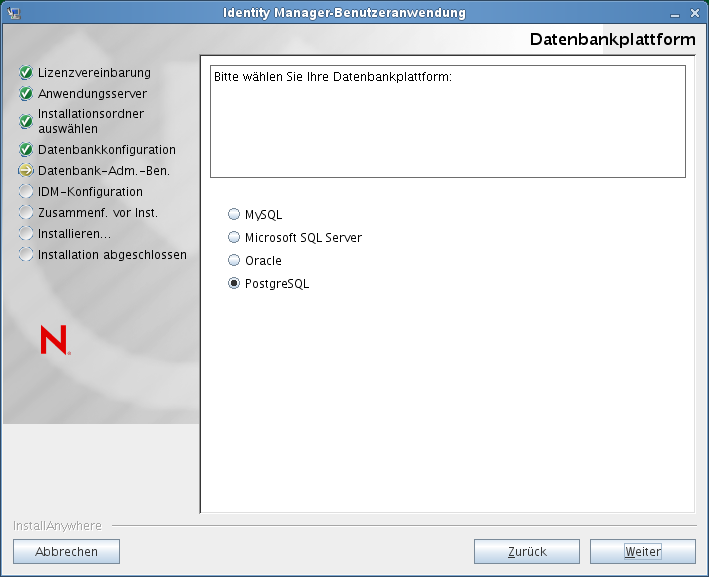
Task: Minimize the Identity Manager installer window
Action: point(675,14)
